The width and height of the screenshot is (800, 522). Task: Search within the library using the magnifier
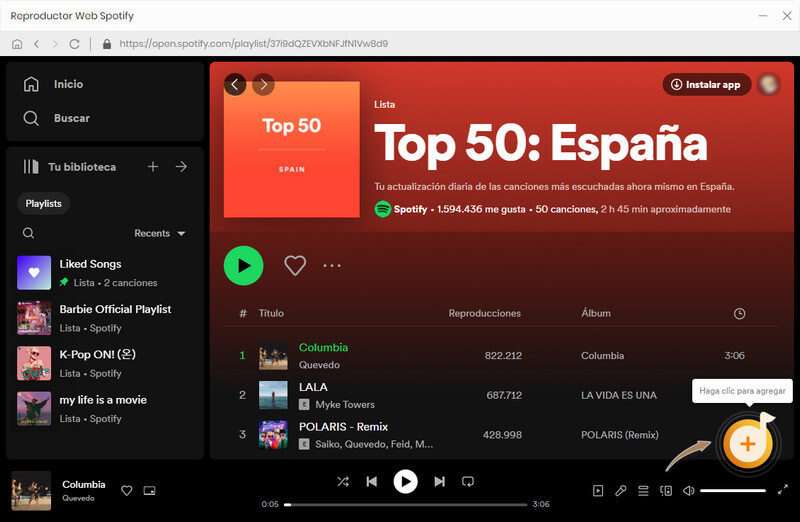pos(29,233)
